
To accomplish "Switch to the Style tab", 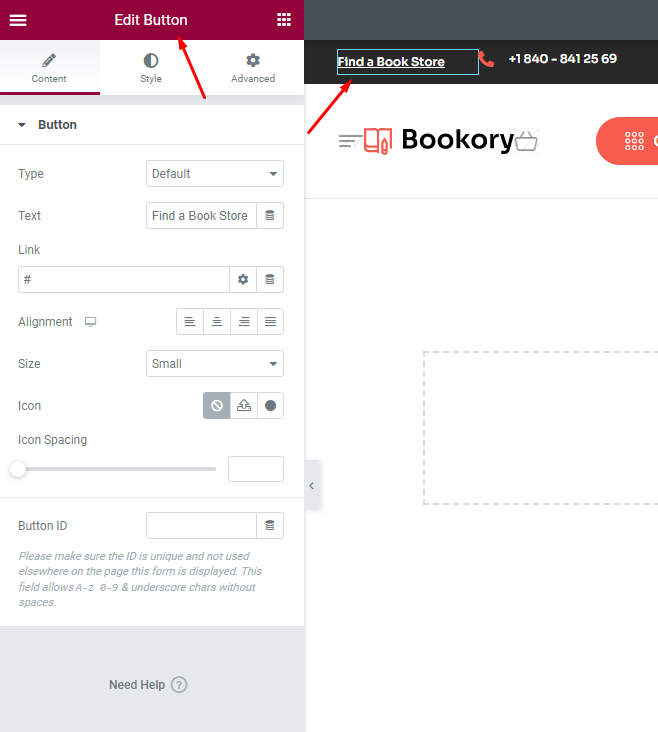I will tap(150, 68).
